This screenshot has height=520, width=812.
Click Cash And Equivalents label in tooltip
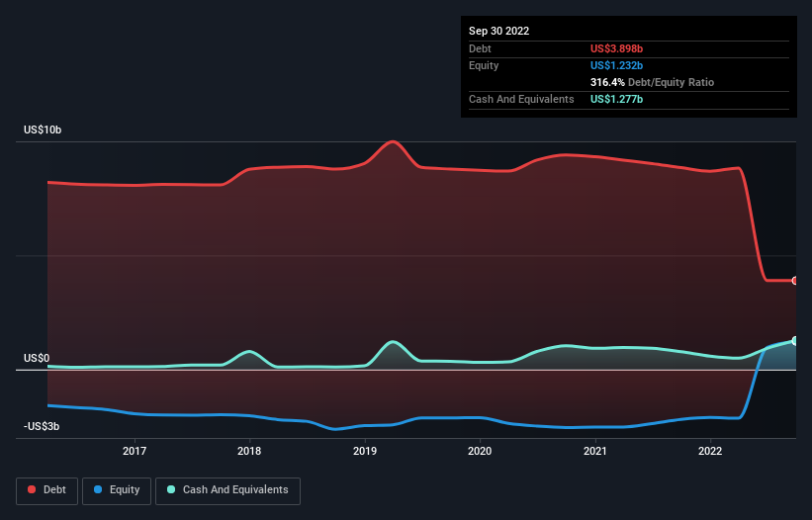coord(521,99)
